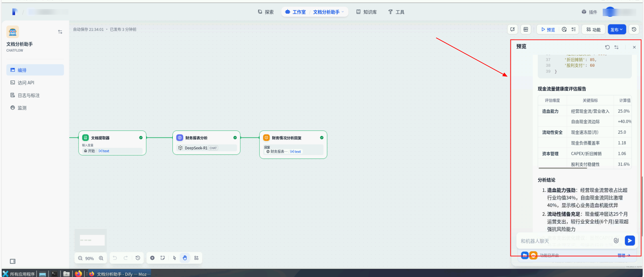
Task: Go to 访问 API page
Action: pyautogui.click(x=35, y=82)
